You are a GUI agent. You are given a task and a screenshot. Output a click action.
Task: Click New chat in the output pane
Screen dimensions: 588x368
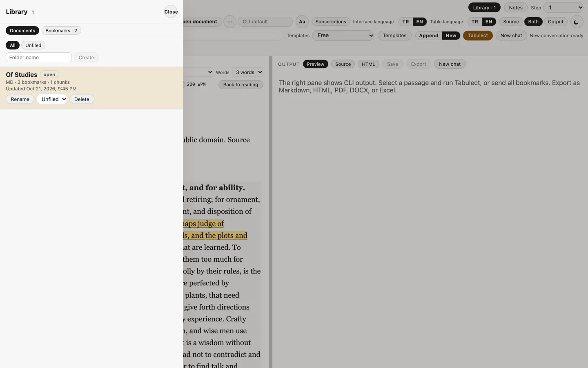[x=450, y=64]
